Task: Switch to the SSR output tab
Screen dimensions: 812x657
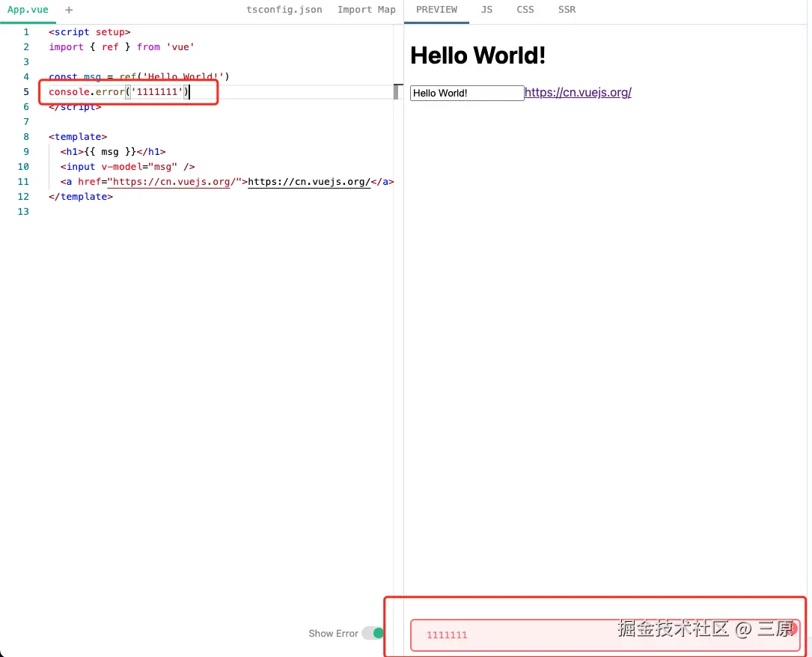Action: pos(567,10)
